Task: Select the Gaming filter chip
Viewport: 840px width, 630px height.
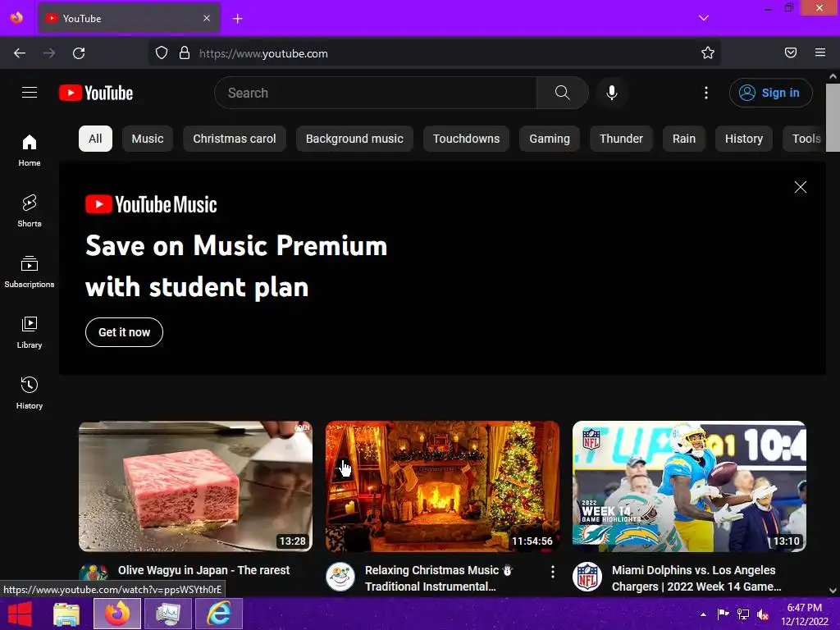Action: (x=549, y=139)
